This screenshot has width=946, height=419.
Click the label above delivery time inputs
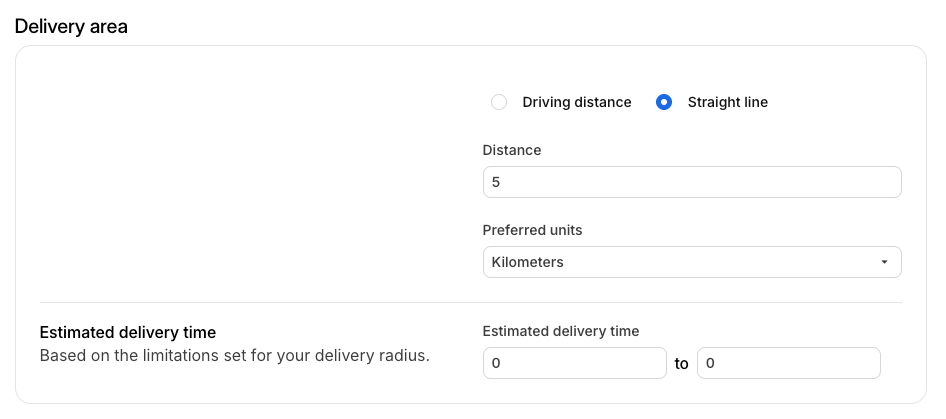(560, 331)
